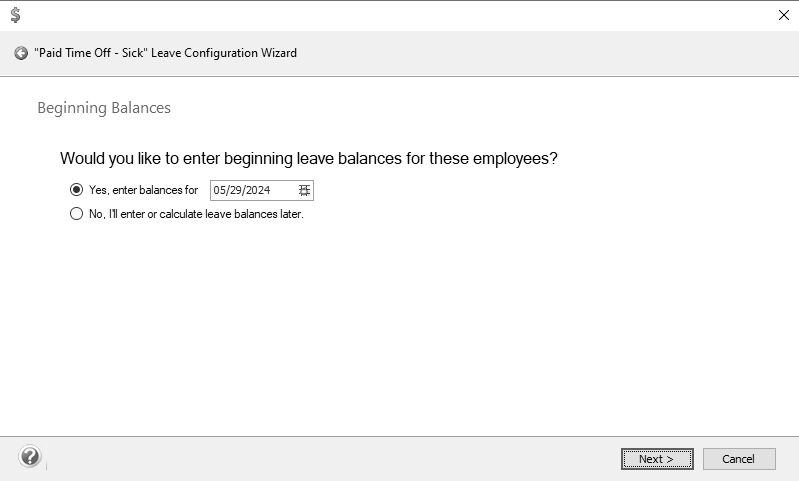Go back using the wizard back arrow
This screenshot has height=481, width=799.
[x=21, y=53]
